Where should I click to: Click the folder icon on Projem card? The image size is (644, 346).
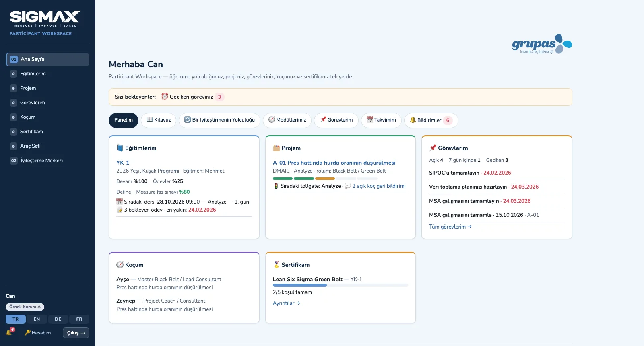tap(277, 148)
